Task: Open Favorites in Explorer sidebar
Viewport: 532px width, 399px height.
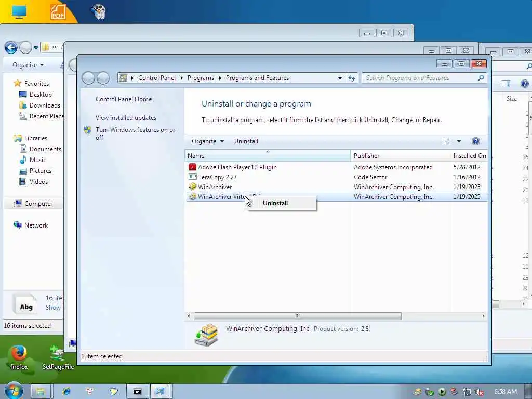Action: click(36, 84)
